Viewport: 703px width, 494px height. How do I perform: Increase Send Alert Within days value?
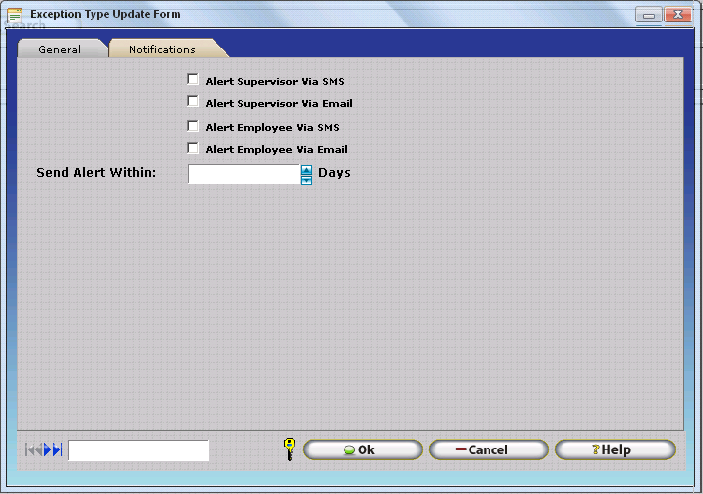pyautogui.click(x=307, y=169)
